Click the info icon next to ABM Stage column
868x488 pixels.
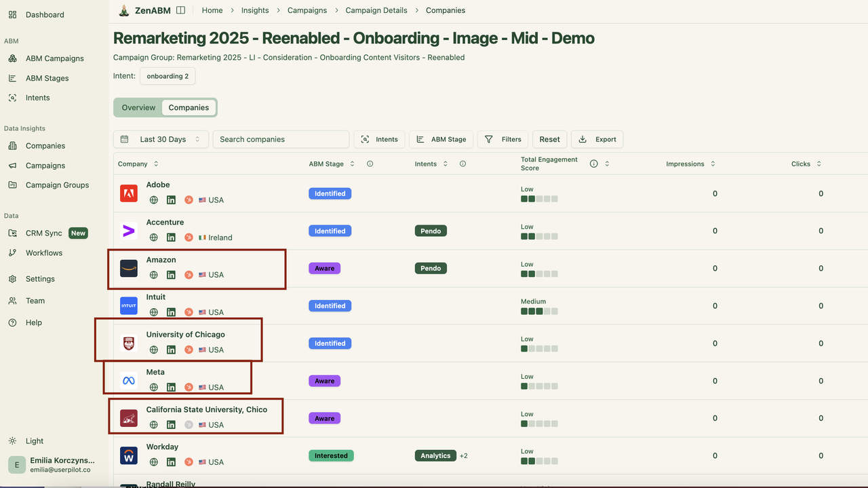click(370, 164)
